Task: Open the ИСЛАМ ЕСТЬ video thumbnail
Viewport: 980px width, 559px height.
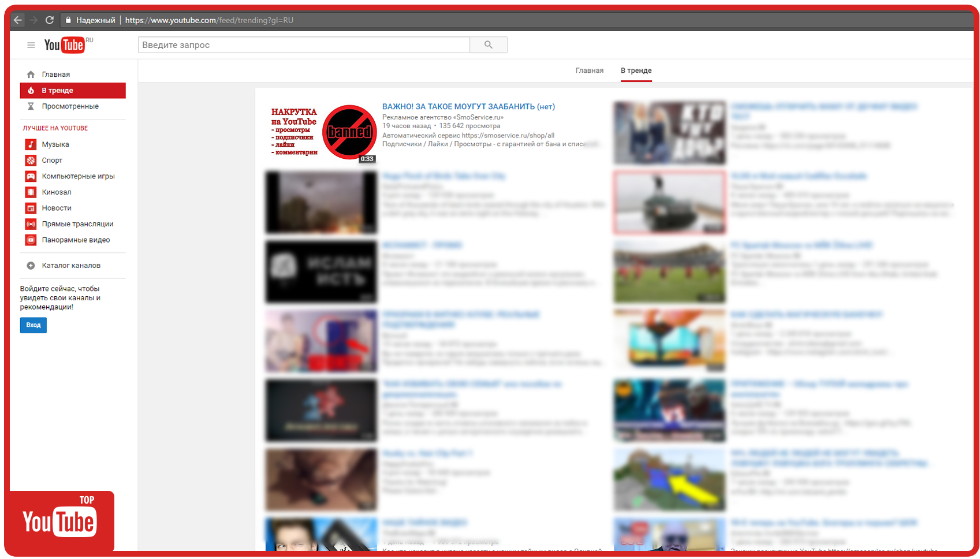Action: tap(321, 272)
